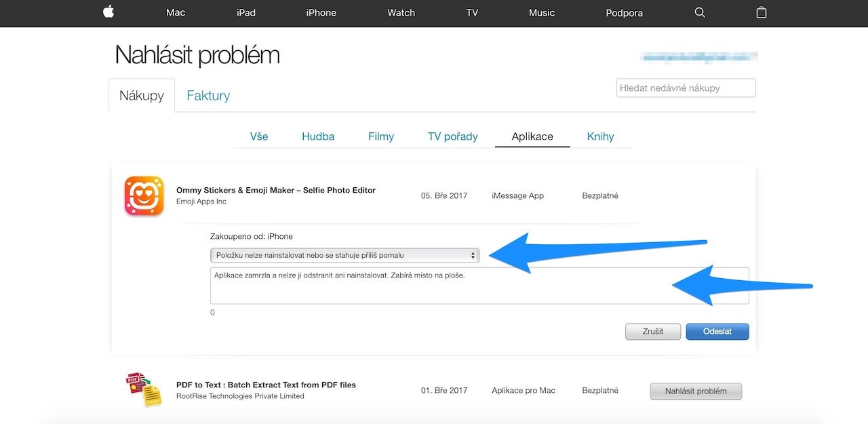This screenshot has height=424, width=868.
Task: Filter purchases by Hudba
Action: (x=318, y=136)
